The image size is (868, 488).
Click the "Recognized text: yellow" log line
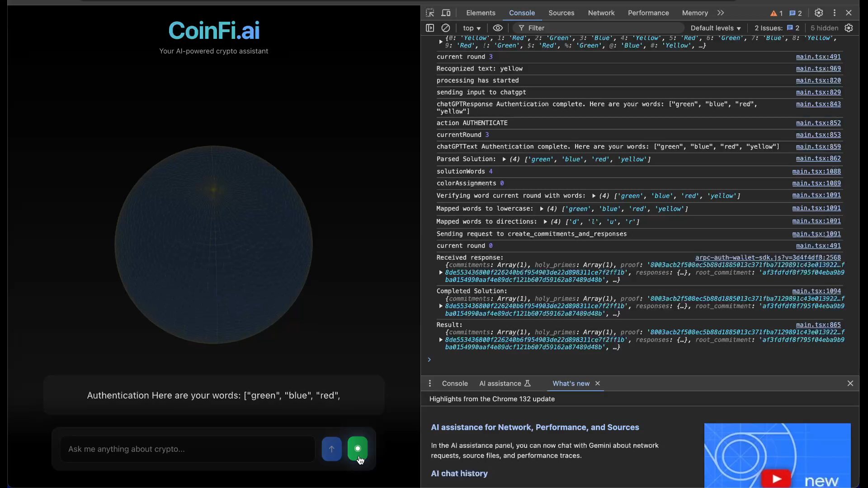tap(479, 69)
